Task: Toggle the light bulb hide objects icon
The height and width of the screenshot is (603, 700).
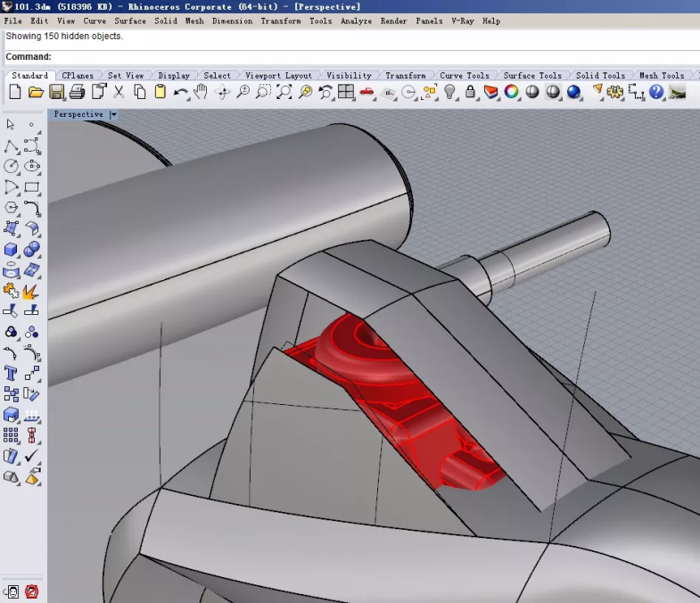Action: pos(449,92)
